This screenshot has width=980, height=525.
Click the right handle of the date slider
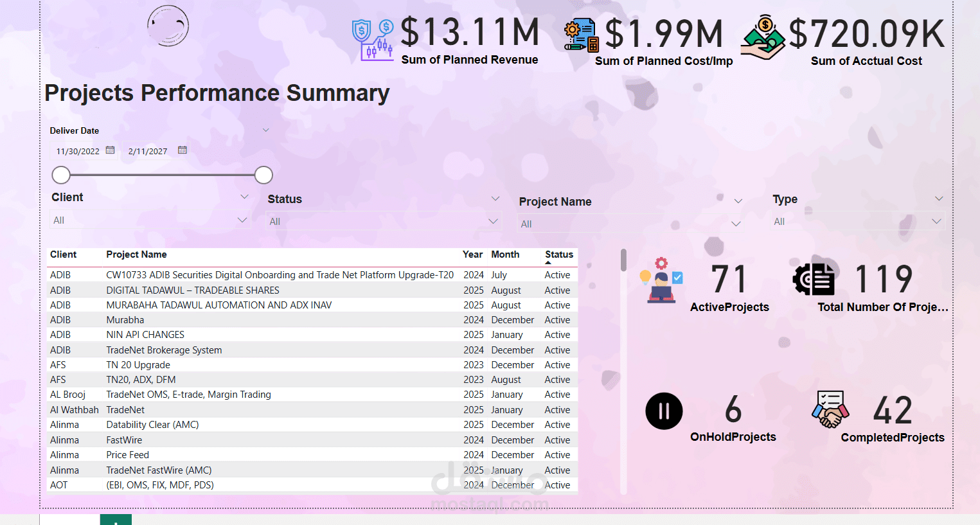pos(263,175)
